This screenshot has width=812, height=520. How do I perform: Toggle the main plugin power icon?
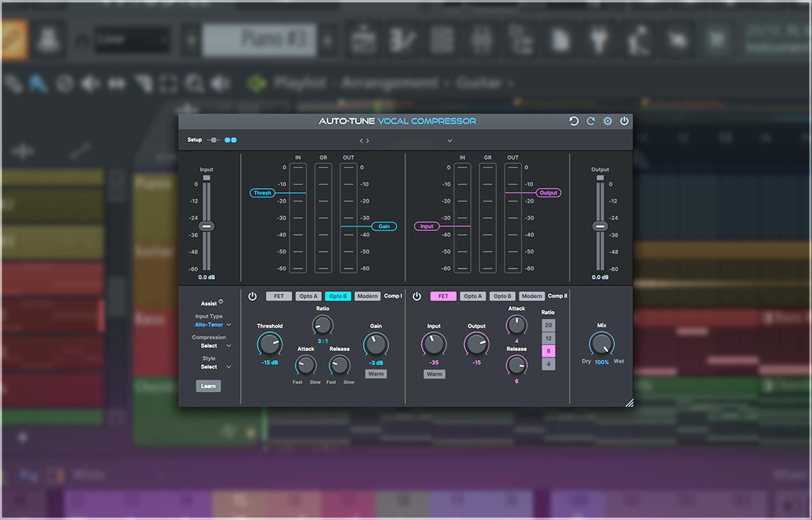(624, 121)
